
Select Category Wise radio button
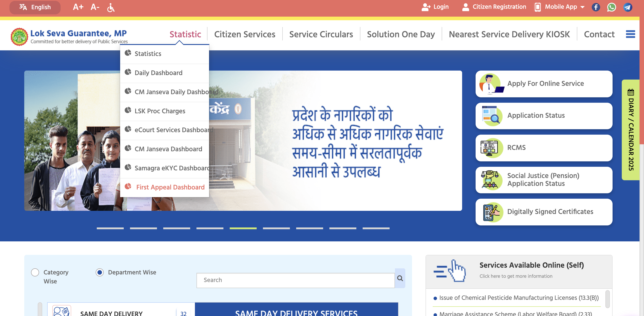pos(35,272)
